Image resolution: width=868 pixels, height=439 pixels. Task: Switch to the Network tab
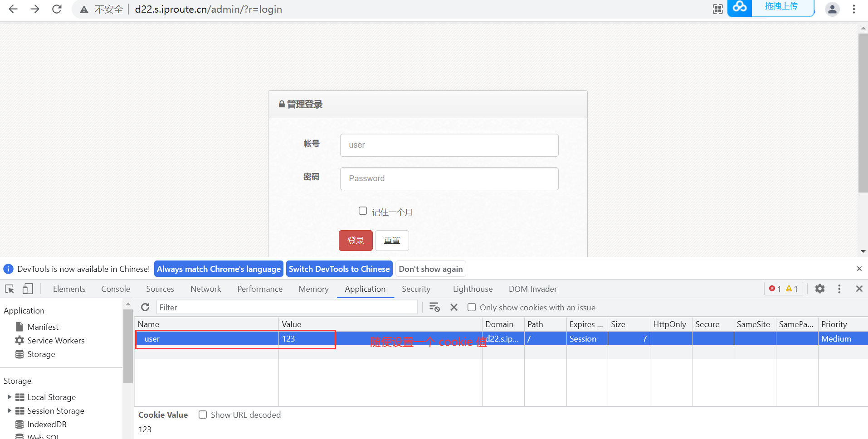(205, 289)
